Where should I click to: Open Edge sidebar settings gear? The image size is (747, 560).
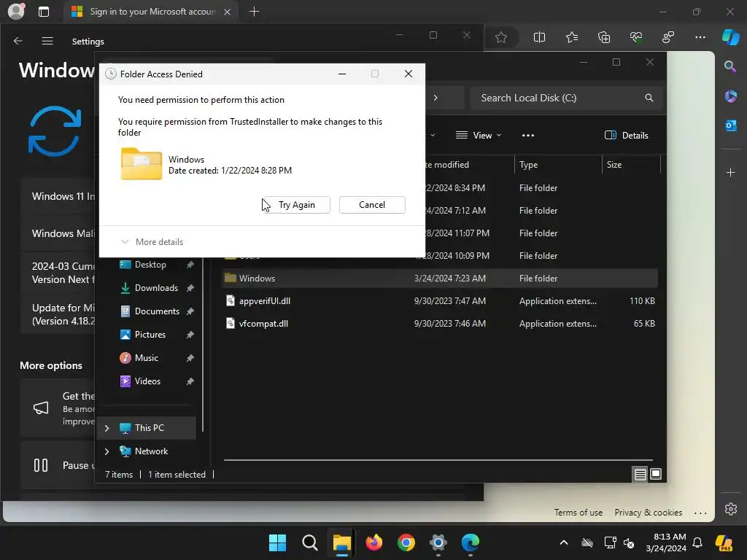pos(730,508)
